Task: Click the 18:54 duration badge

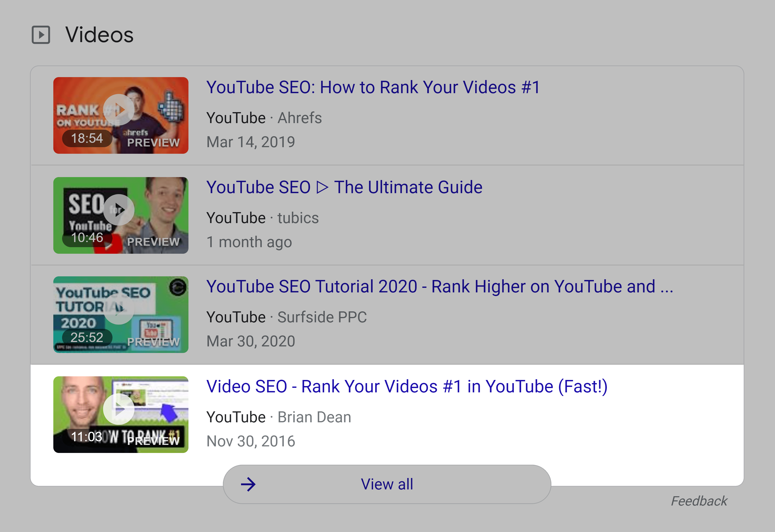Action: click(87, 138)
